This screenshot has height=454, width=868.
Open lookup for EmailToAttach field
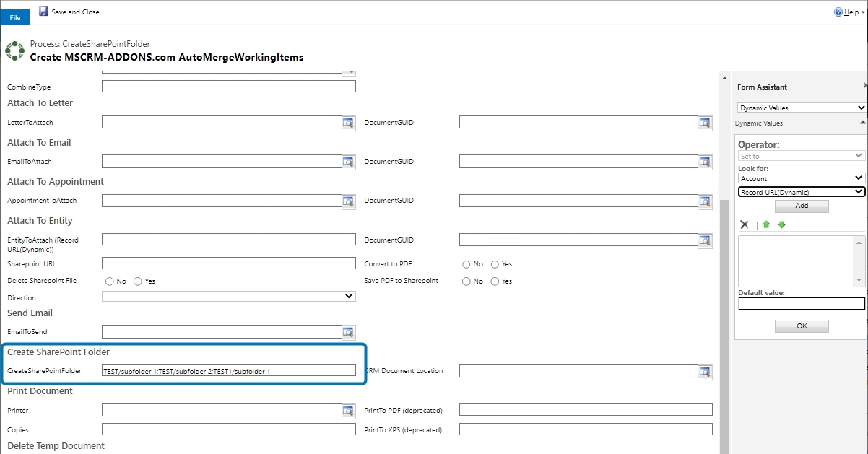(x=349, y=162)
